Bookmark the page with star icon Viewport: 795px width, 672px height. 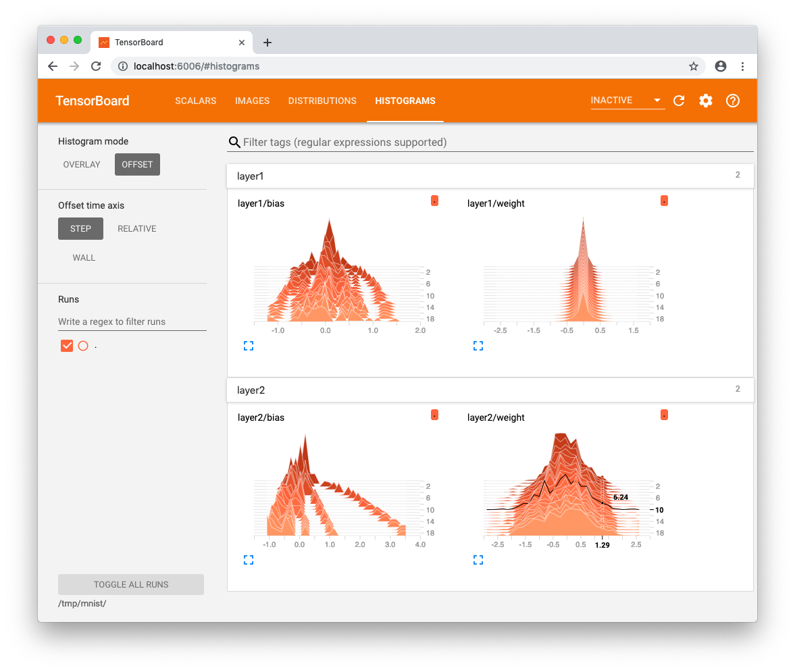(x=694, y=66)
